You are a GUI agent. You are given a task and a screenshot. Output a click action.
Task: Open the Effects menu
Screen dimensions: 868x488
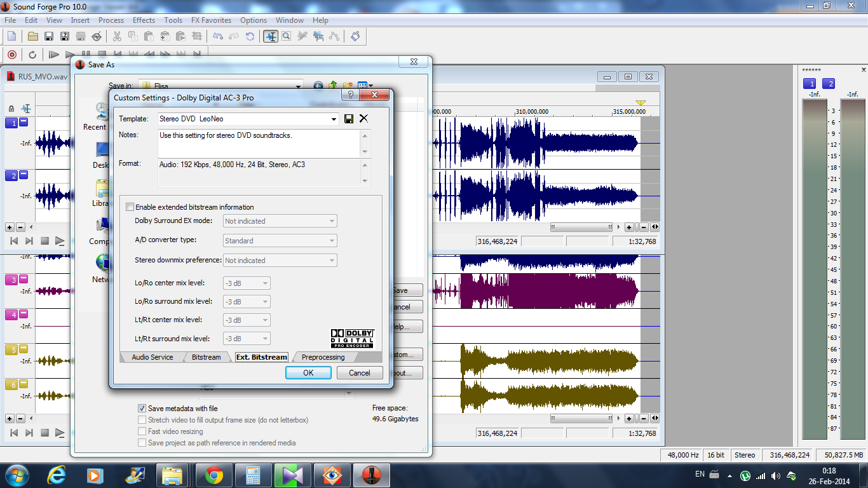[x=144, y=20]
